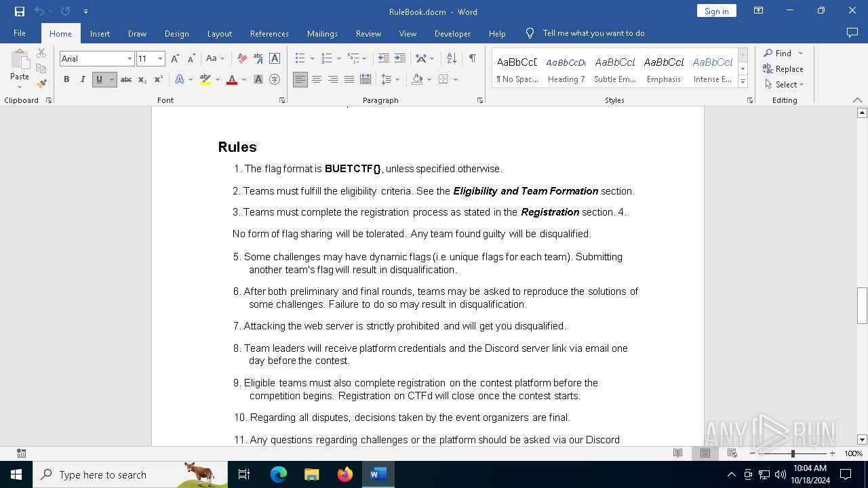Open the Select dropdown in Editing
This screenshot has height=488, width=868.
(784, 85)
